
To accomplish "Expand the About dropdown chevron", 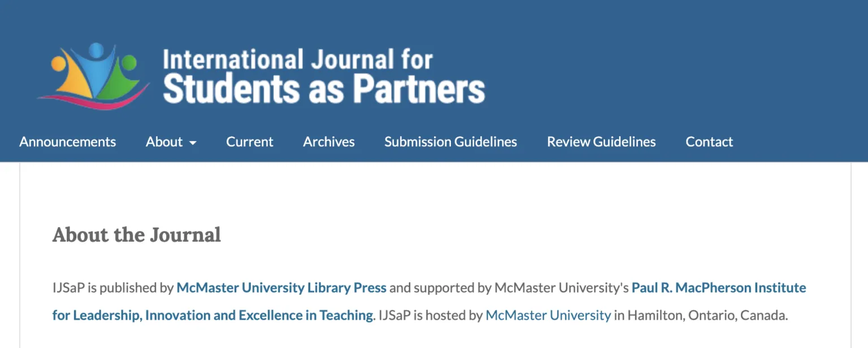I will (193, 143).
